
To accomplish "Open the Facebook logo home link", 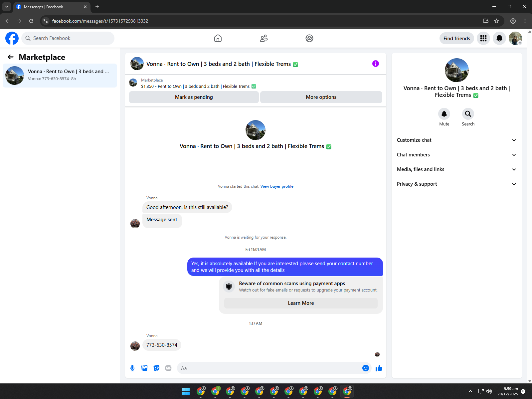I will (12, 38).
